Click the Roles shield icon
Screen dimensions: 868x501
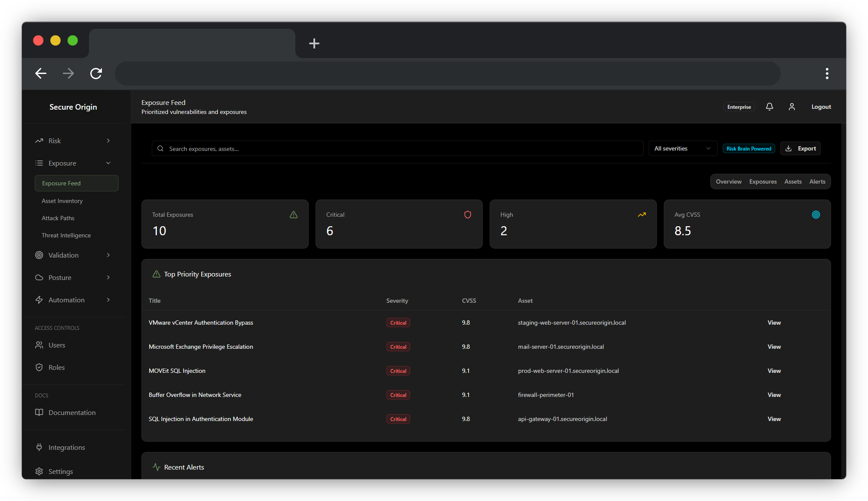point(39,367)
